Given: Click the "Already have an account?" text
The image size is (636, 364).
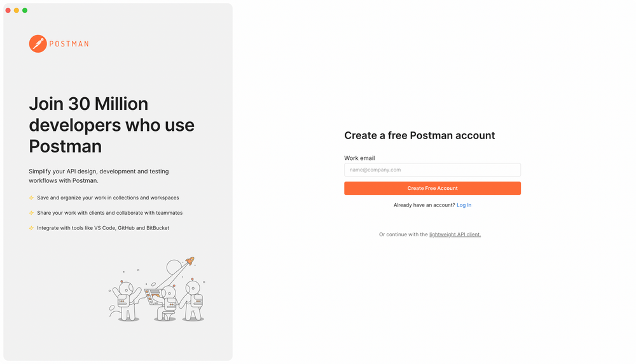Looking at the screenshot, I should pyautogui.click(x=424, y=205).
